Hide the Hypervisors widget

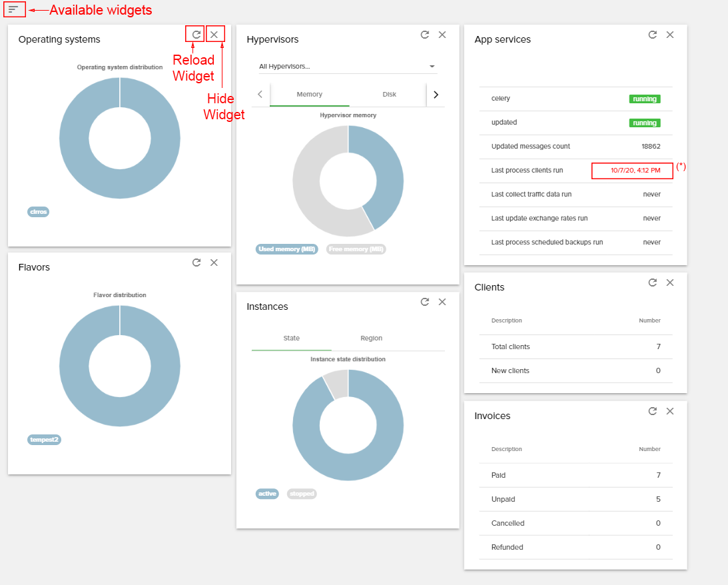click(x=442, y=35)
